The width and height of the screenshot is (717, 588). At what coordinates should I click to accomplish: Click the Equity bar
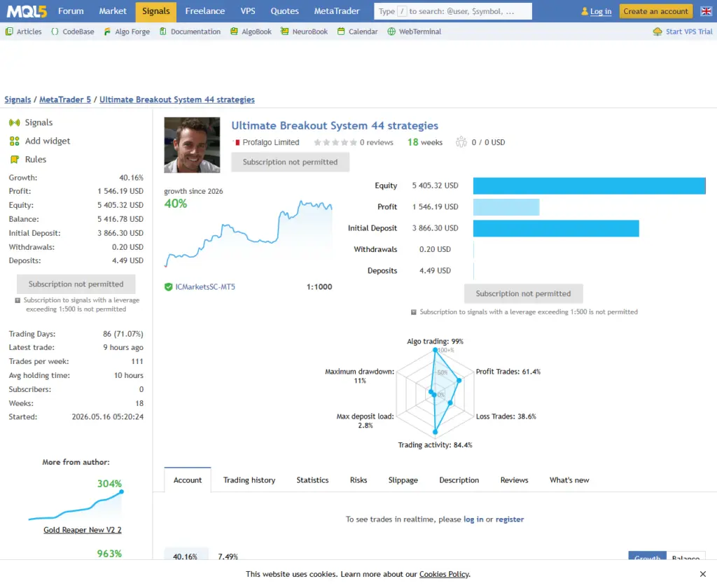[x=589, y=185]
